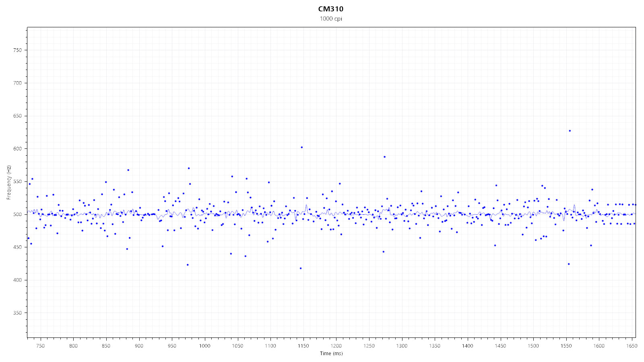Select the low outlier point near 423 Hz at 975 ms

[x=188, y=265]
